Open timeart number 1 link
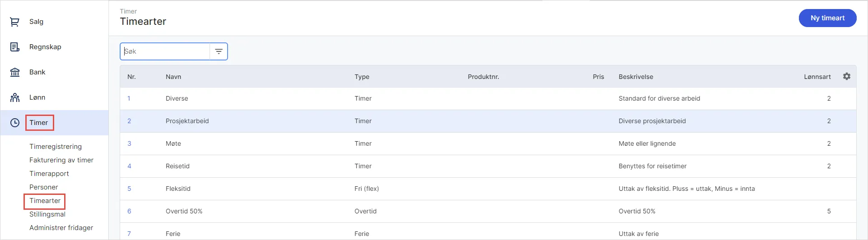The width and height of the screenshot is (868, 240). 129,98
